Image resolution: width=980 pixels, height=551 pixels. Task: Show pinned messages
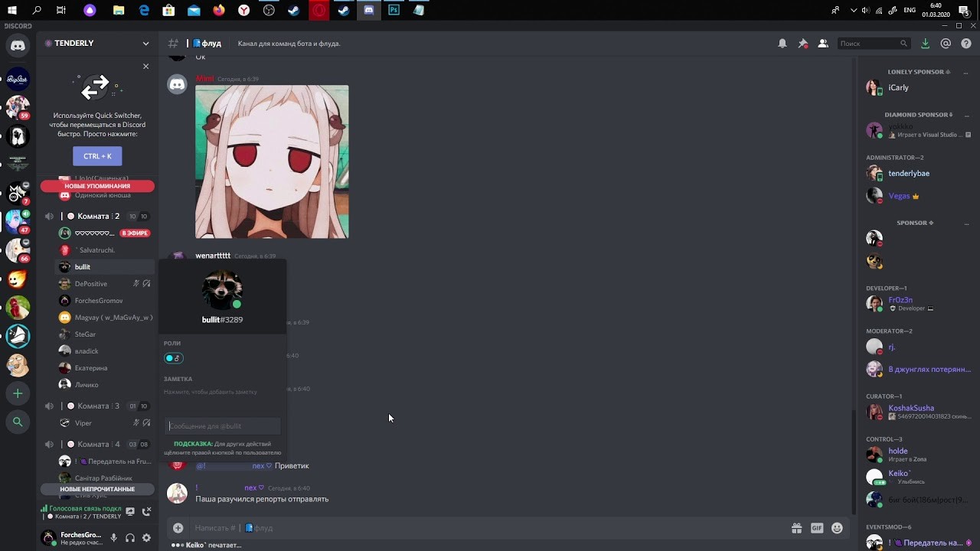tap(802, 44)
